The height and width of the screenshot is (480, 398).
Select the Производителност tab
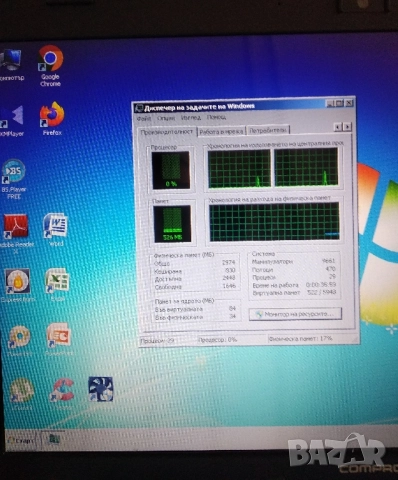pos(167,132)
